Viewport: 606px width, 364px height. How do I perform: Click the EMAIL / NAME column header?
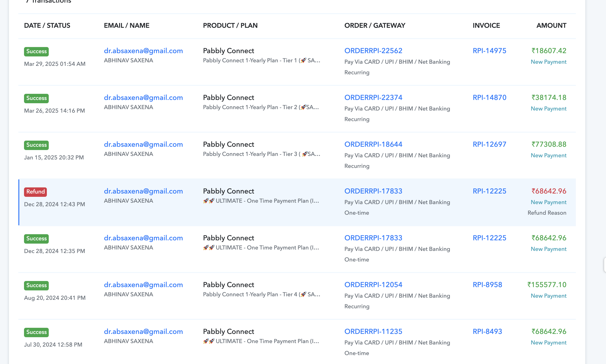126,25
